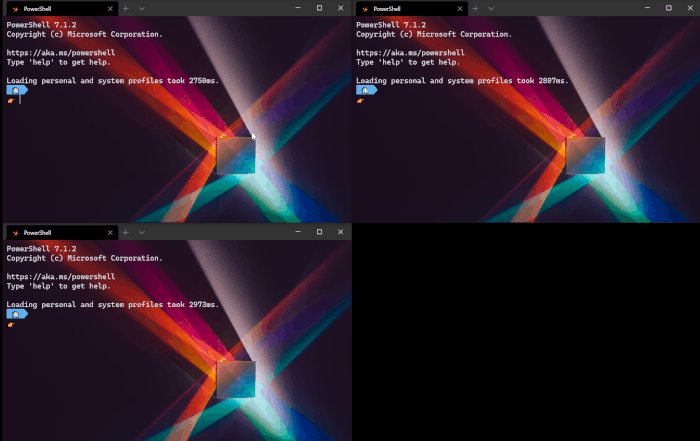Image resolution: width=700 pixels, height=441 pixels.
Task: Close the top-right terminal window
Action: [690, 8]
